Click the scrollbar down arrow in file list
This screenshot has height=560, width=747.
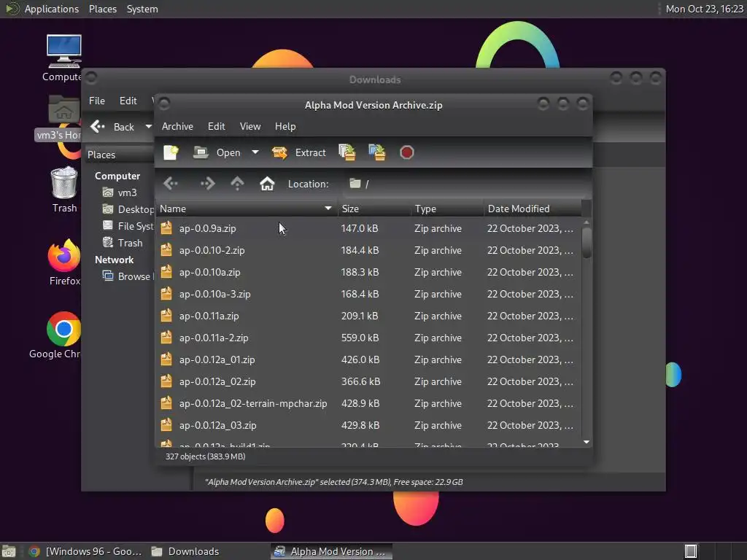coord(587,442)
